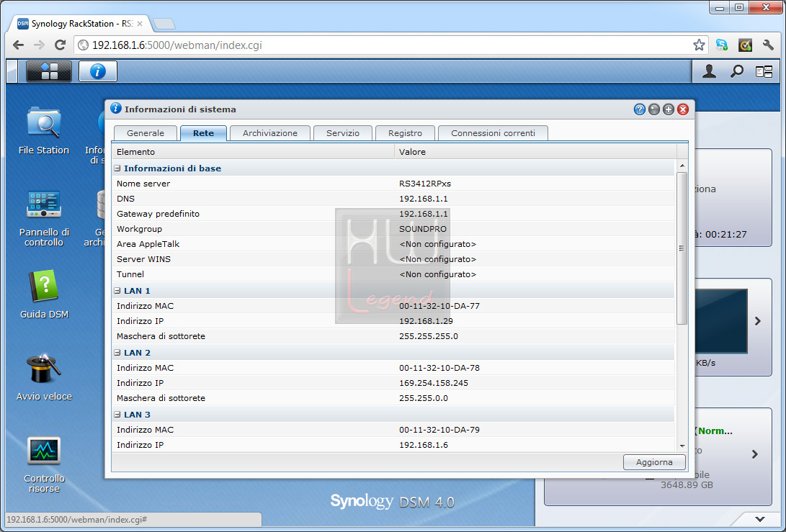Open the Archiviazione tab
This screenshot has height=532, width=786.
point(270,133)
